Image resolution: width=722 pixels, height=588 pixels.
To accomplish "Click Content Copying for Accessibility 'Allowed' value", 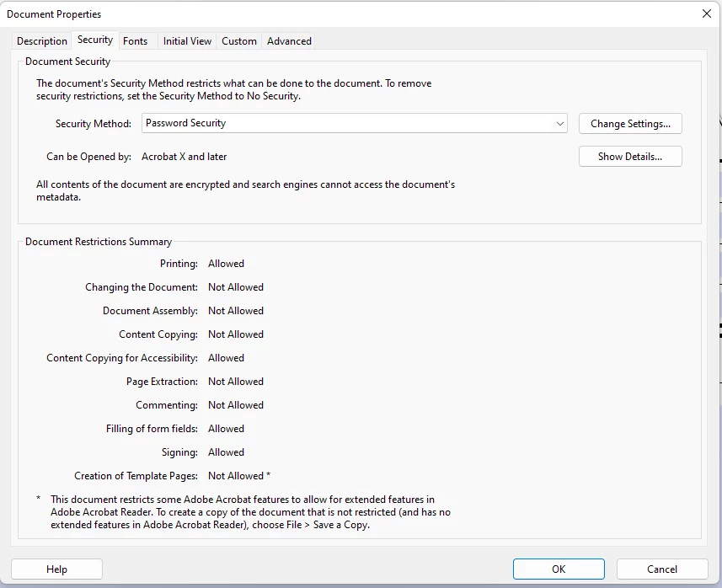I will click(x=226, y=358).
